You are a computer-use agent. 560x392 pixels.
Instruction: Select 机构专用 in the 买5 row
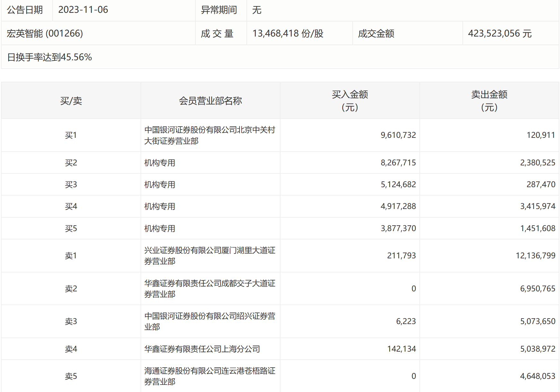point(160,229)
